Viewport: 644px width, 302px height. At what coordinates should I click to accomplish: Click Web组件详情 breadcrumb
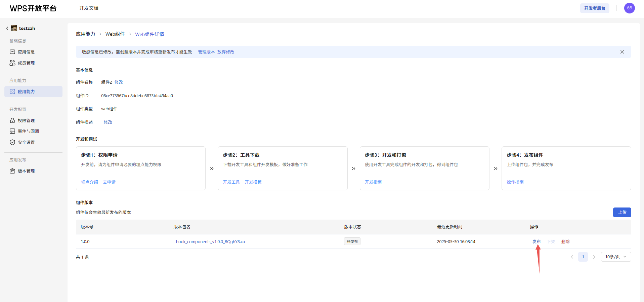coord(149,34)
